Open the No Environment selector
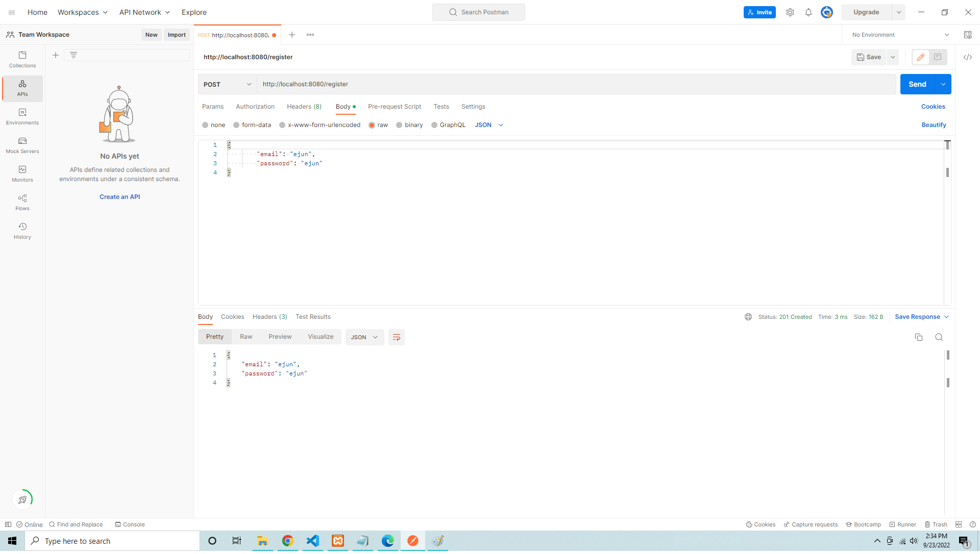980x554 pixels. [x=898, y=35]
